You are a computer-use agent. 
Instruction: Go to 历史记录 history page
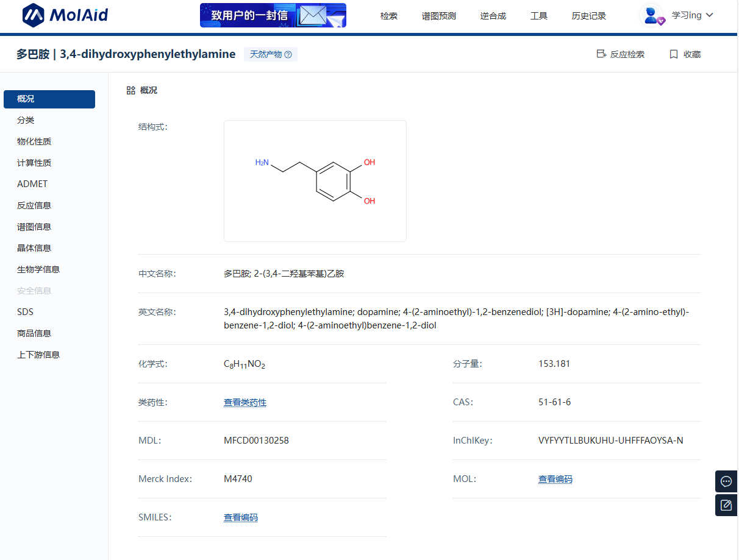point(588,16)
